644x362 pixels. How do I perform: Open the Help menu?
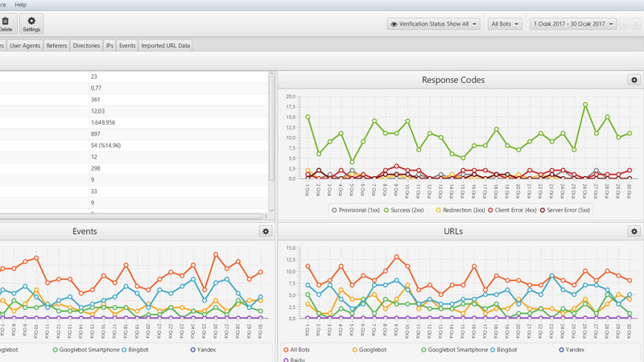(21, 5)
